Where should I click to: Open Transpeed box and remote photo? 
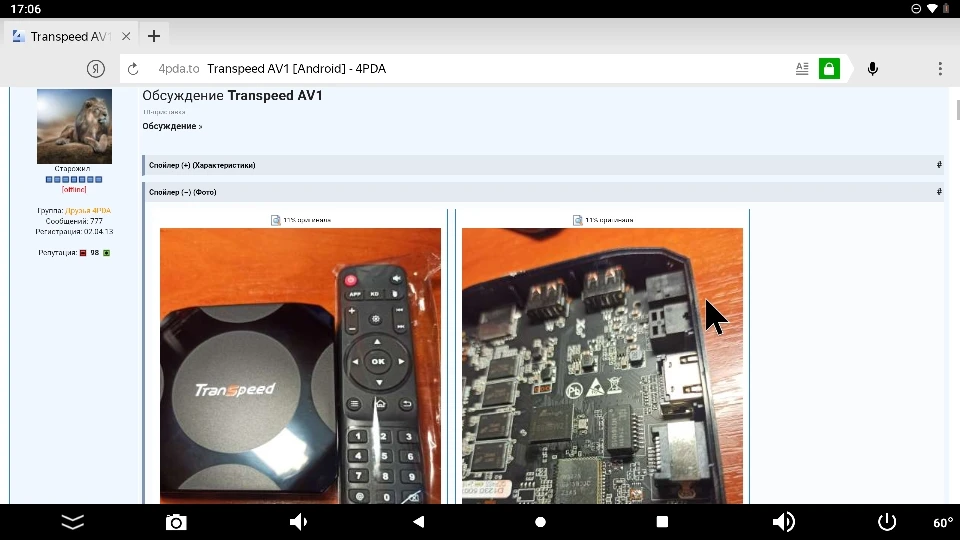(x=300, y=366)
